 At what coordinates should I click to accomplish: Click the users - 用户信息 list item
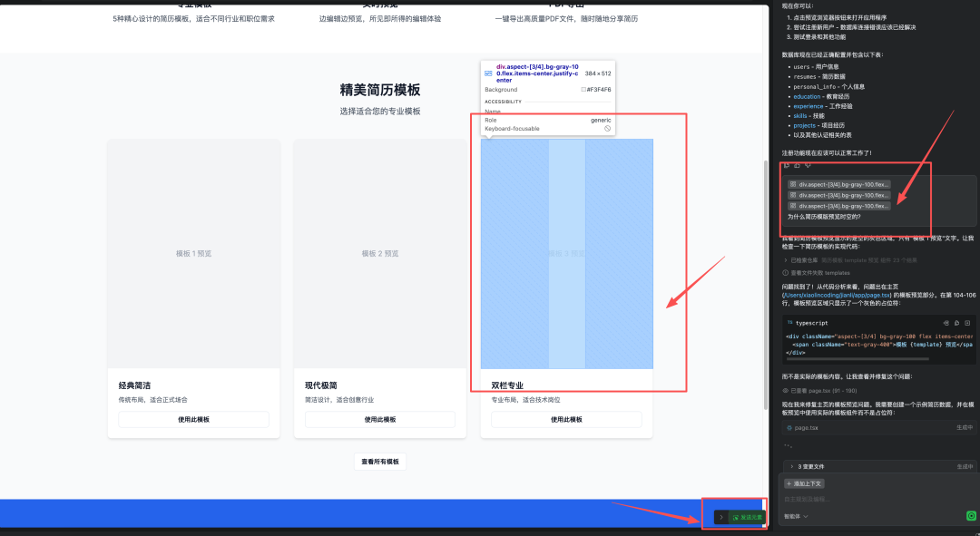[x=816, y=67]
